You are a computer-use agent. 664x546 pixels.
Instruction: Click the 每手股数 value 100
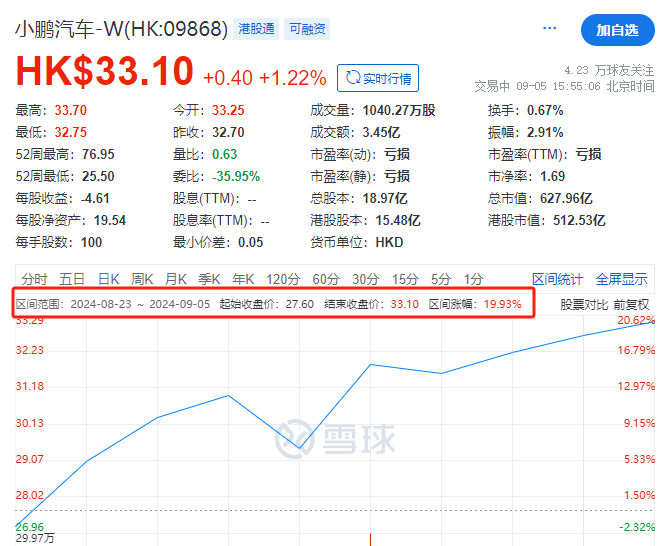(91, 243)
